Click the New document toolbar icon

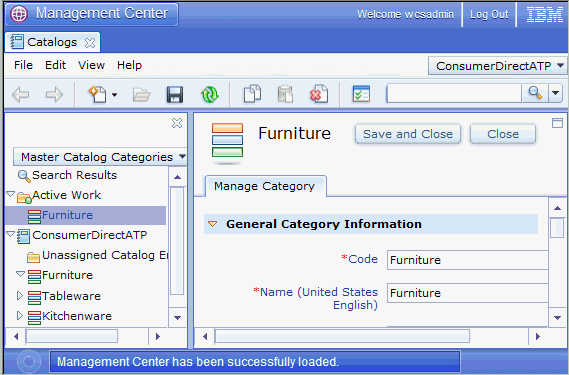[x=97, y=94]
